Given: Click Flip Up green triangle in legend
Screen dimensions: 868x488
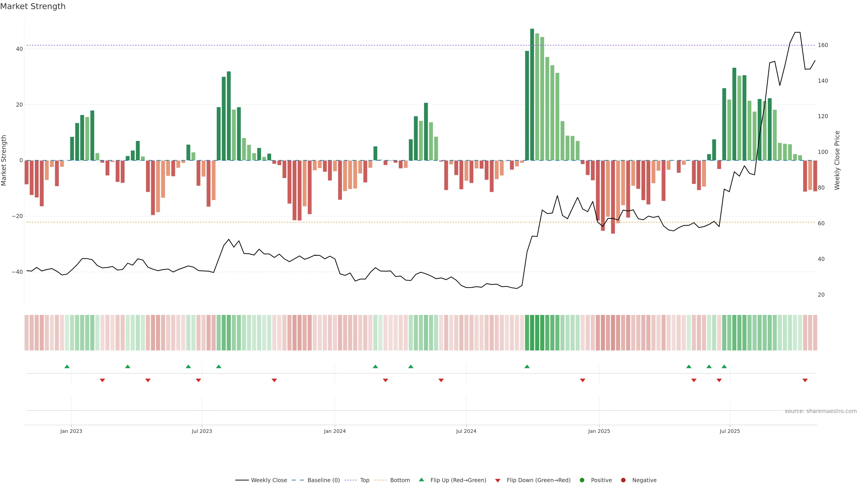Looking at the screenshot, I should click(421, 480).
